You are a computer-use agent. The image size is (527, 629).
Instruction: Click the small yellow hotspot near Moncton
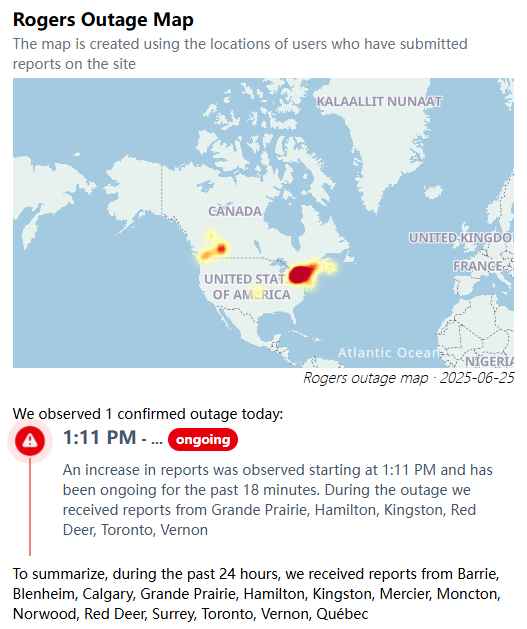329,267
